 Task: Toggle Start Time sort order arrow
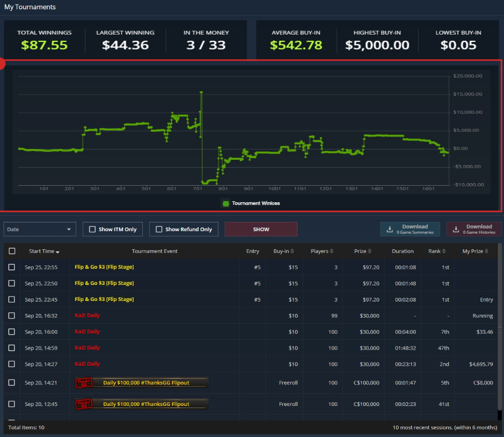57,252
